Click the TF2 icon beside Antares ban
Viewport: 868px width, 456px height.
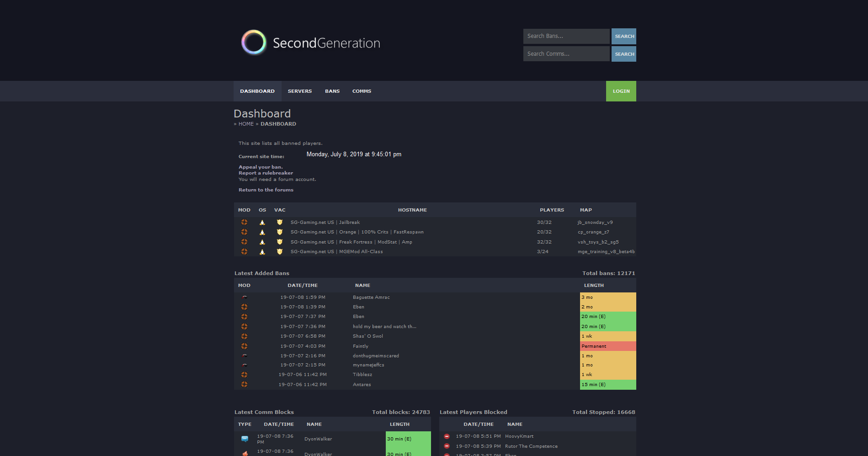[244, 385]
